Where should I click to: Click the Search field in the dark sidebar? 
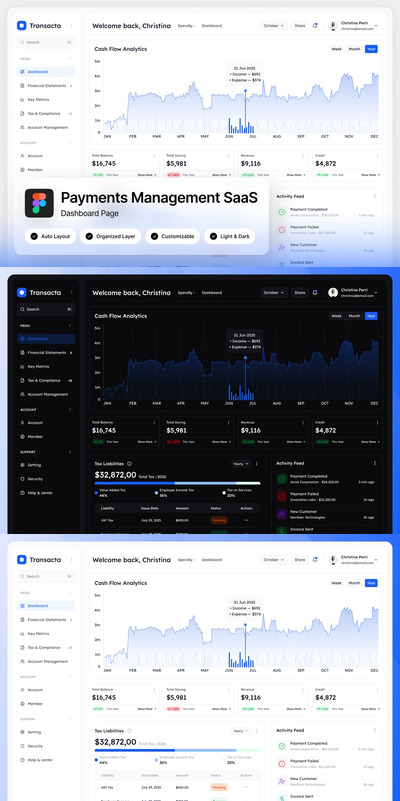click(46, 309)
